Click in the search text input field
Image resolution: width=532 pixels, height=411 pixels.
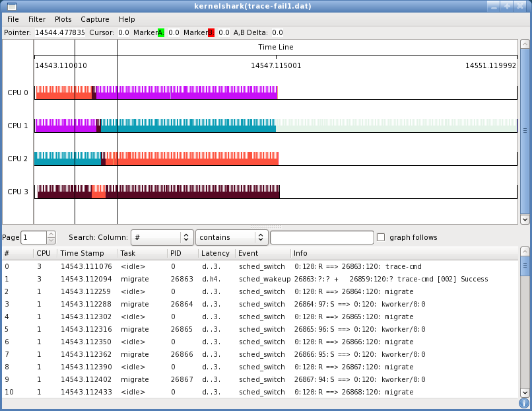click(x=321, y=237)
